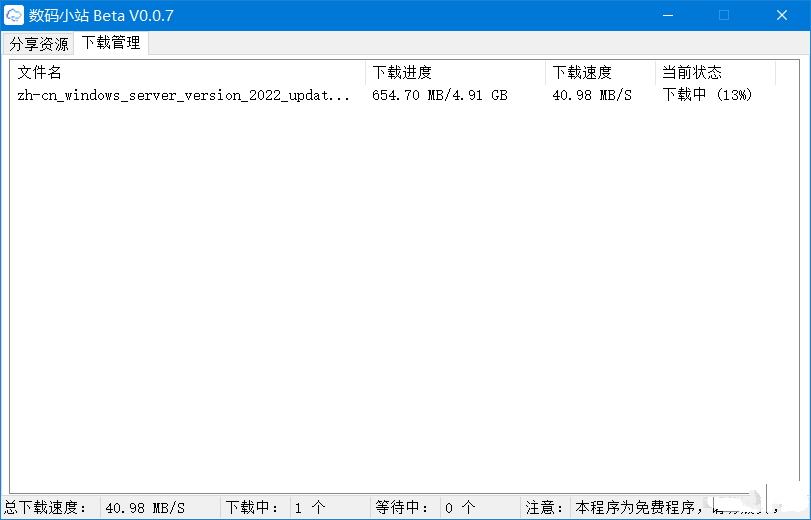Switch to the 分享资源 tab
The width and height of the screenshot is (811, 520).
39,44
